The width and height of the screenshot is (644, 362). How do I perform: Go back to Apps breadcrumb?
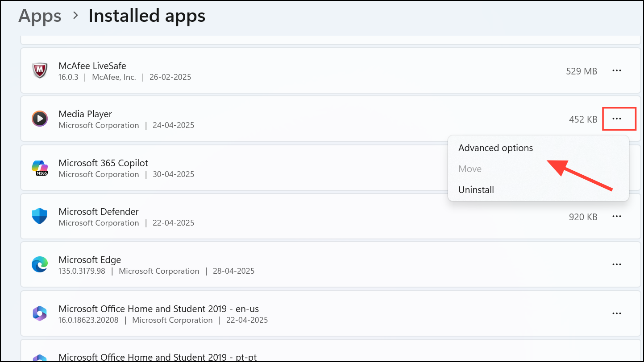coord(39,16)
